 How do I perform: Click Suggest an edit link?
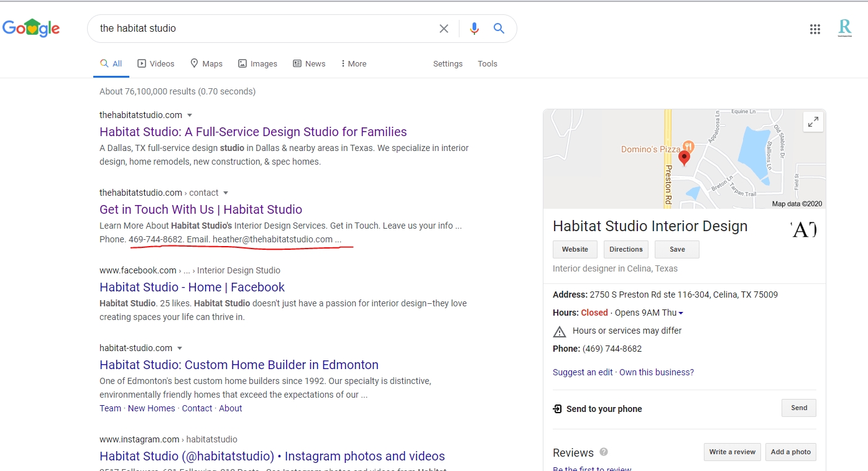tap(583, 372)
